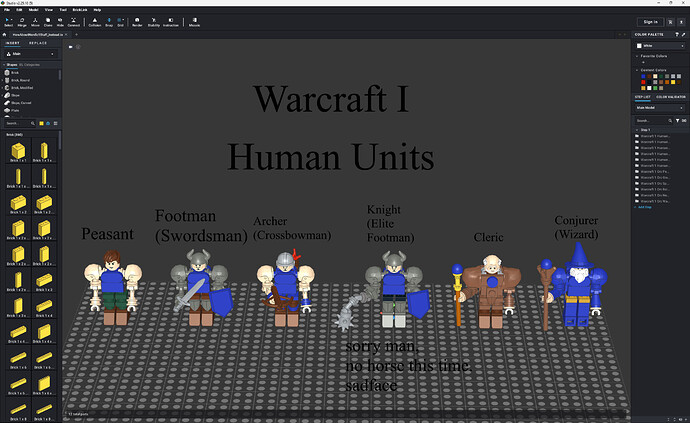The image size is (690, 423).
Task: Close the open model file tab
Action: coord(66,34)
